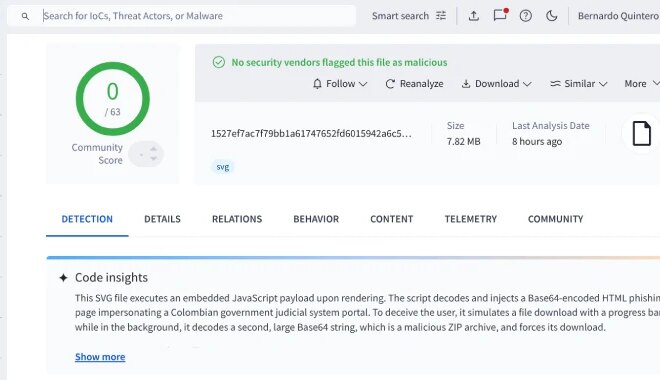Image resolution: width=660 pixels, height=380 pixels.
Task: Open the notifications chat icon
Action: [500, 16]
